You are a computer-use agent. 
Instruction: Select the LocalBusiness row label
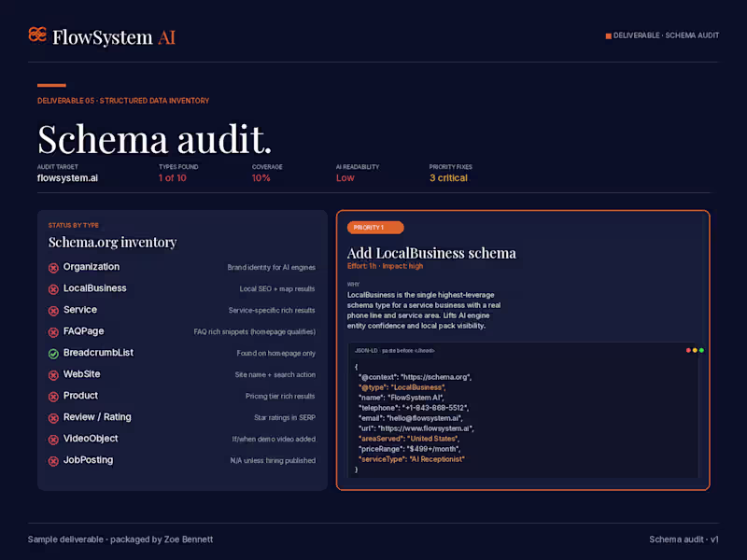click(95, 288)
